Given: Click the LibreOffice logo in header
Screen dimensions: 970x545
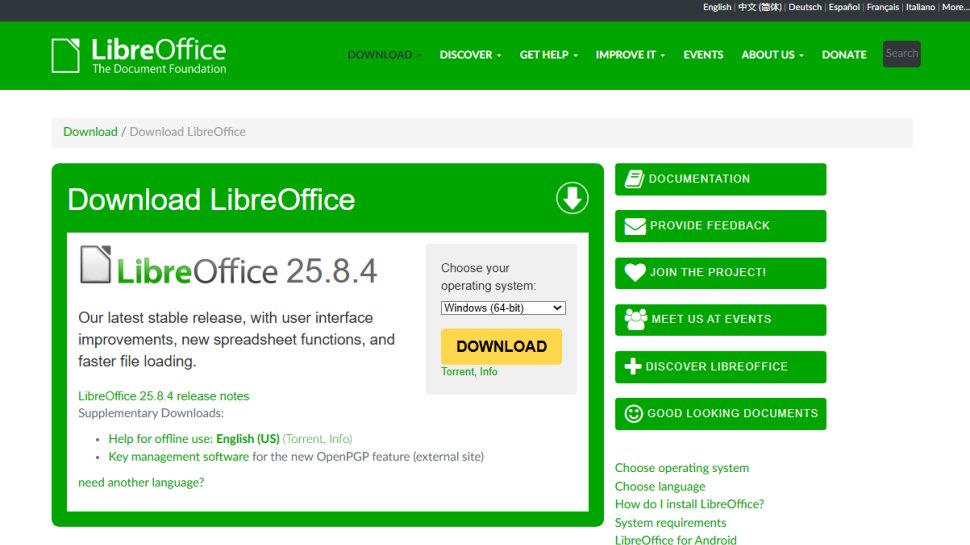Looking at the screenshot, I should pyautogui.click(x=139, y=56).
